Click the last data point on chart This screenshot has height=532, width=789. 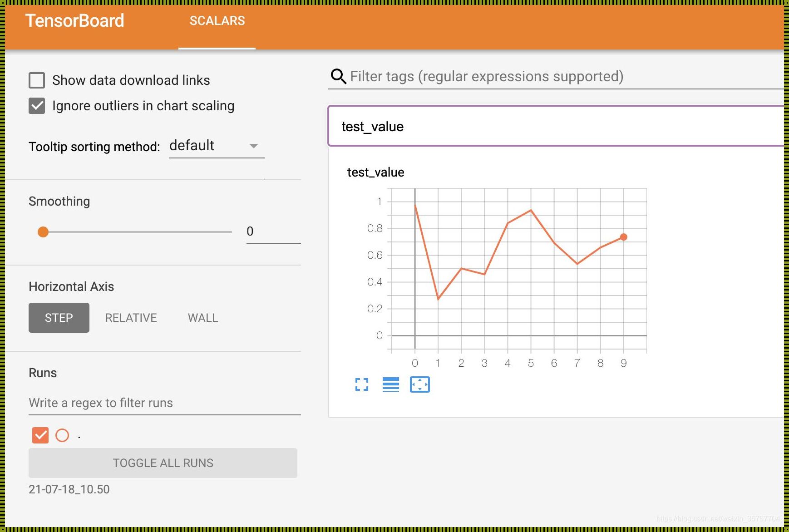pos(624,237)
